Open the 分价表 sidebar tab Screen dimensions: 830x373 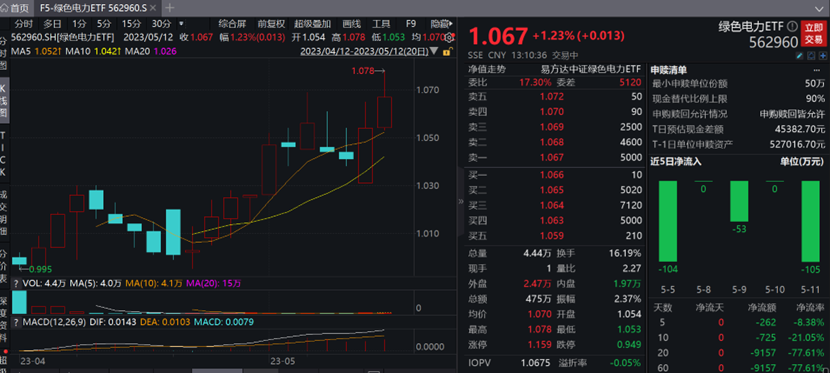[x=3, y=268]
